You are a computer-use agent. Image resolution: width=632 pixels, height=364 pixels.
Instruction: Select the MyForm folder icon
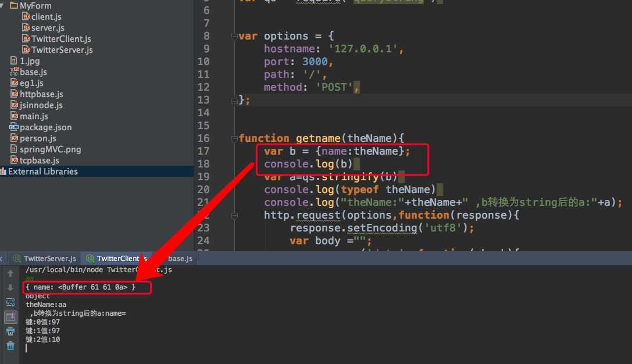14,5
